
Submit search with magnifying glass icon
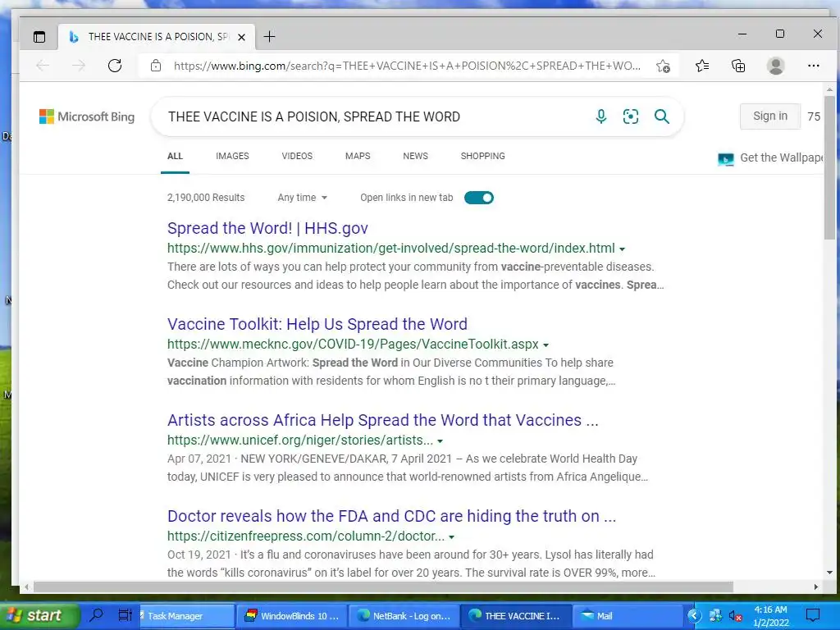[x=662, y=116]
